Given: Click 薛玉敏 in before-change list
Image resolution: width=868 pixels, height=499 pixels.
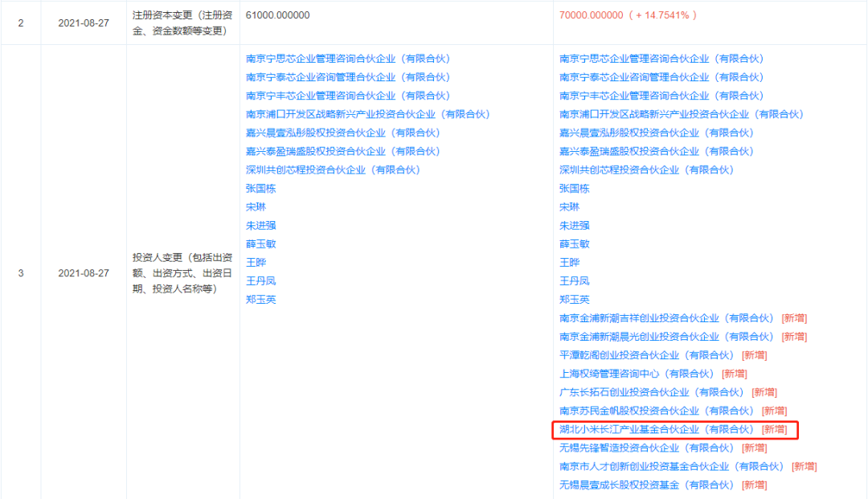Looking at the screenshot, I should 260,244.
